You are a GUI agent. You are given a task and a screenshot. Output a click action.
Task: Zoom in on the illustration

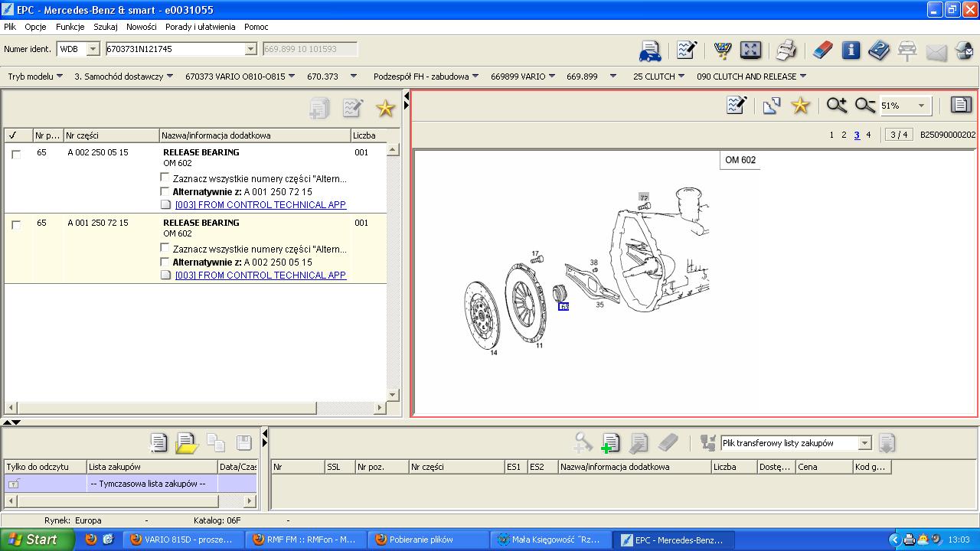(x=837, y=106)
